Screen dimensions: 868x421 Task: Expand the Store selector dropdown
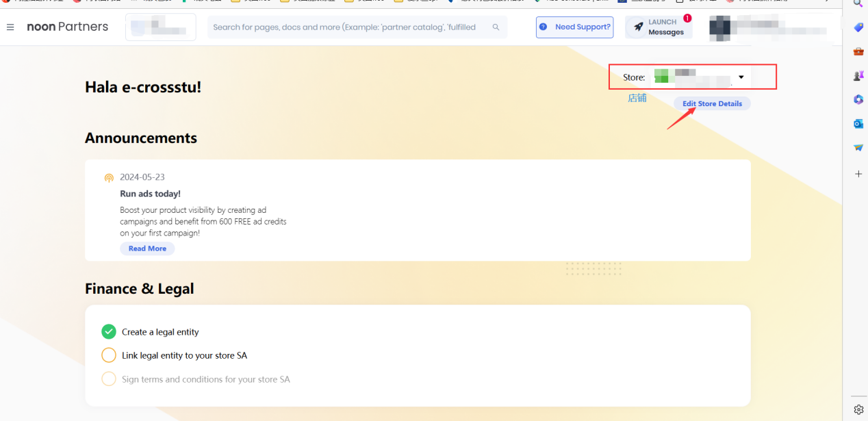pos(741,77)
